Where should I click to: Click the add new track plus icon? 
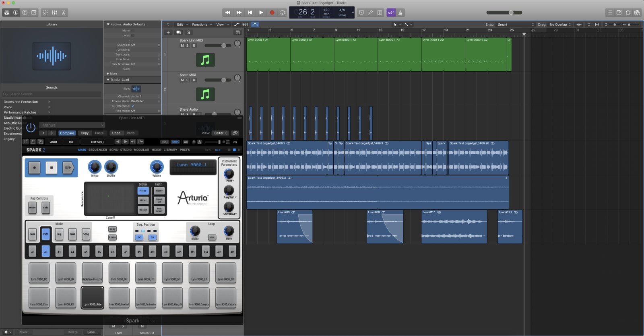[x=168, y=32]
